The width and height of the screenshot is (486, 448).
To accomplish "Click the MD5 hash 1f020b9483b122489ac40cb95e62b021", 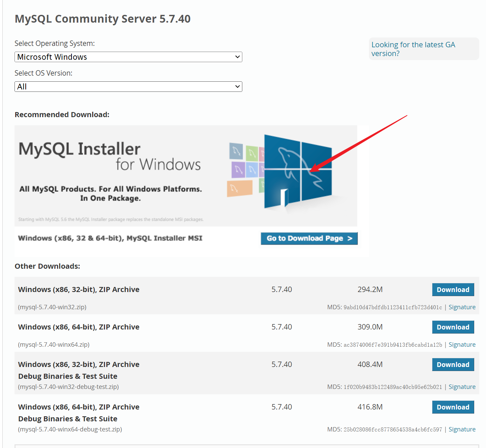I will pos(393,387).
